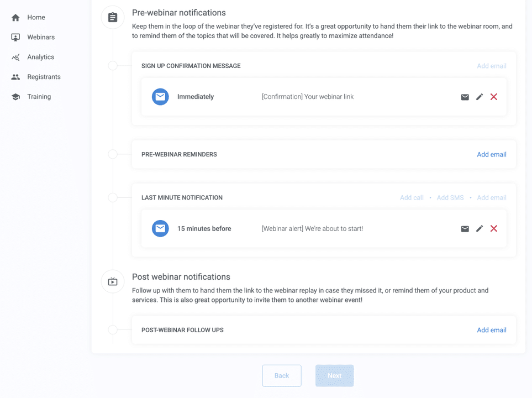
Task: Remove the webinar alert using the red X
Action: [494, 228]
